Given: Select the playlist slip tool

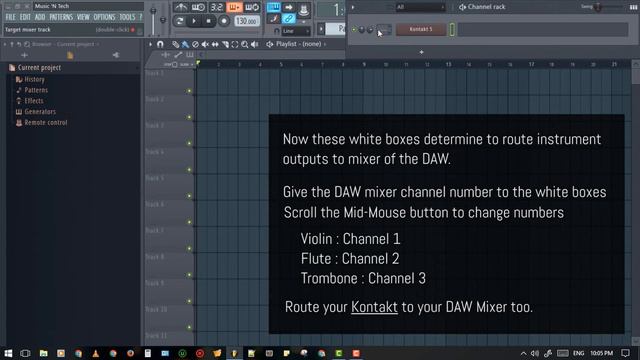Looking at the screenshot, I should coord(215,44).
